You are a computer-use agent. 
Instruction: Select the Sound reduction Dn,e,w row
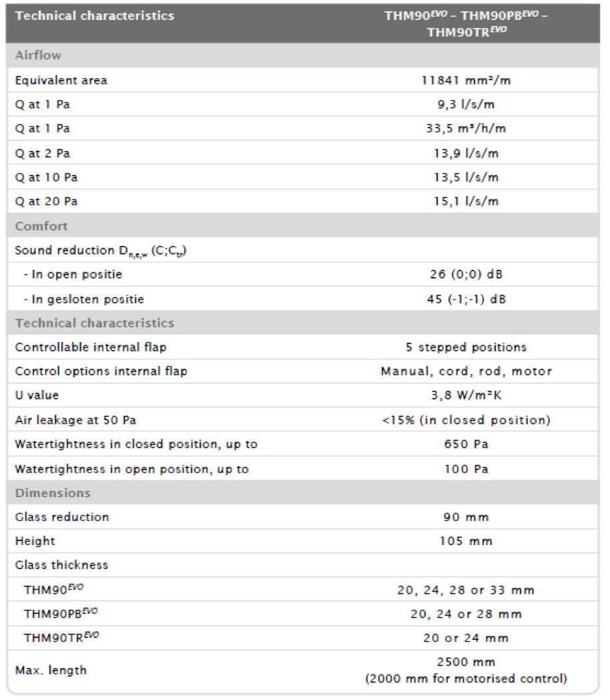303,250
